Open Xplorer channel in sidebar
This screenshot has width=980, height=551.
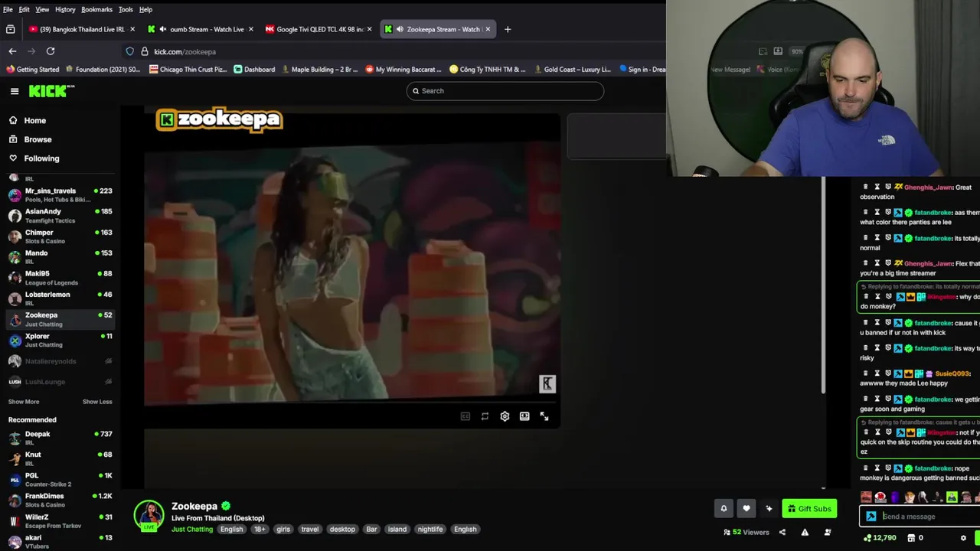[60, 340]
